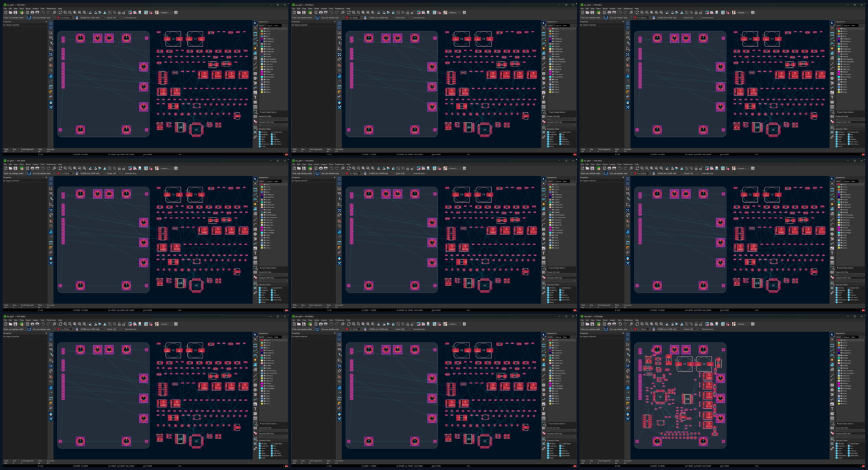Click Refresh view icon in top-right window

click(x=637, y=13)
